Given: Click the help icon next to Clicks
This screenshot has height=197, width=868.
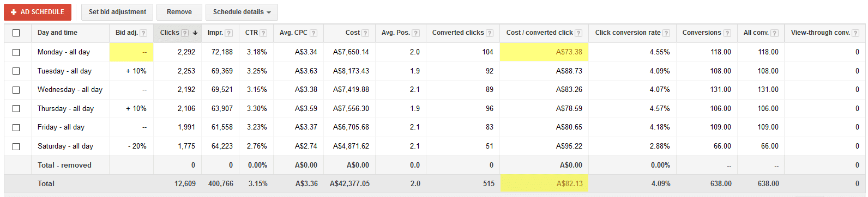Looking at the screenshot, I should coord(185,33).
